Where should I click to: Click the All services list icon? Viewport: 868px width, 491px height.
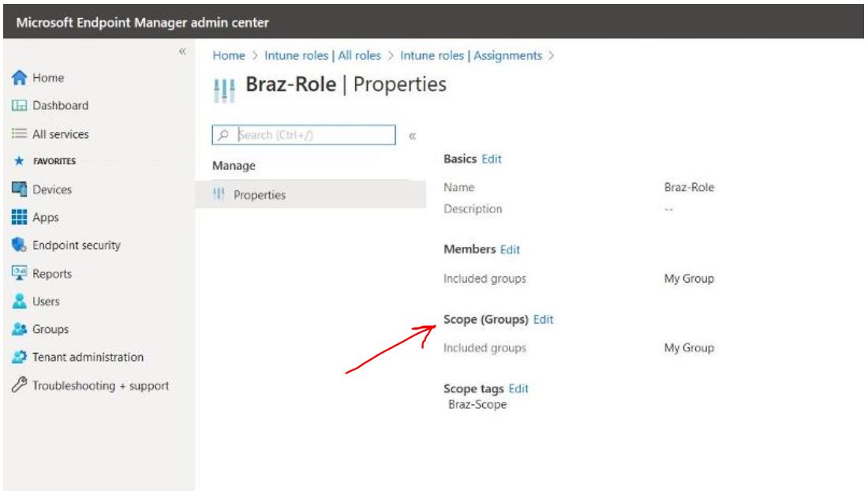[x=20, y=134]
